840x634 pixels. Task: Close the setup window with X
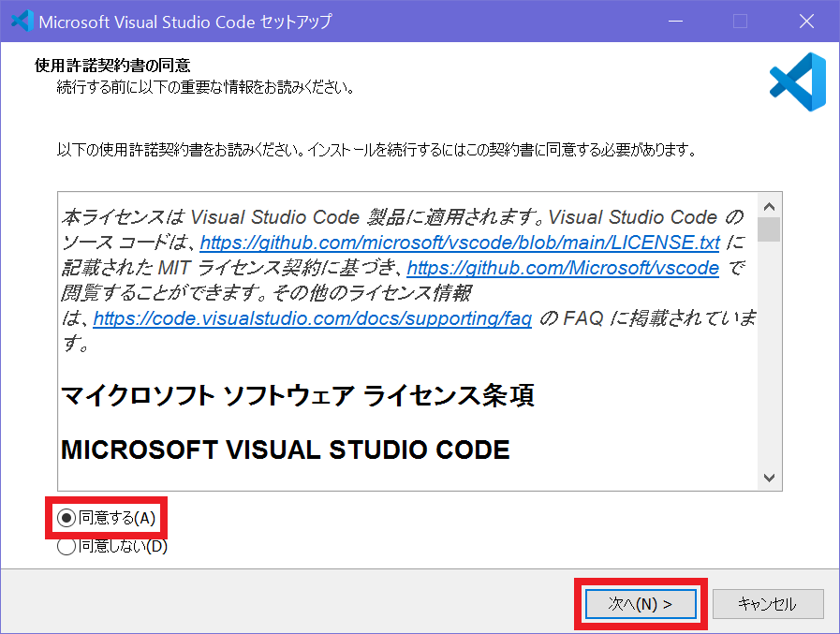tap(805, 21)
